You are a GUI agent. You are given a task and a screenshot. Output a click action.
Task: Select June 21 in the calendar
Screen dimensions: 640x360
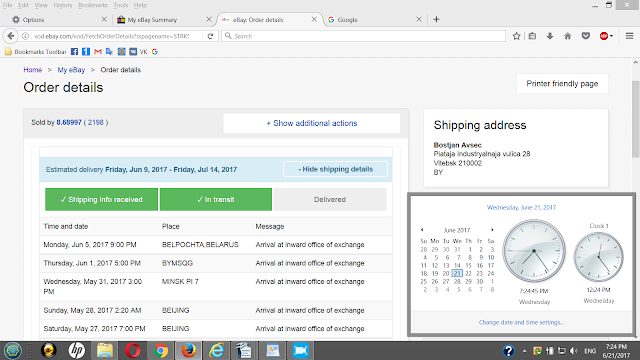coord(457,273)
